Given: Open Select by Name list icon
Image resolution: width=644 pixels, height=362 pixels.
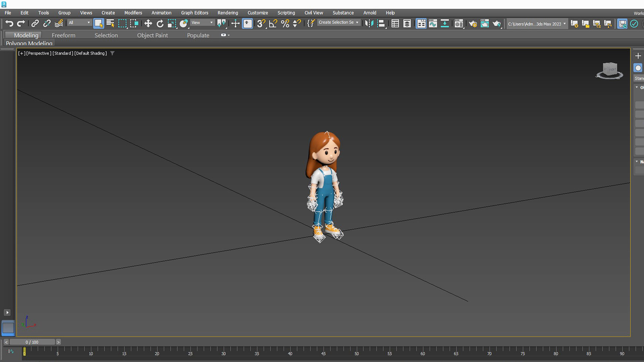Looking at the screenshot, I should pos(110,23).
